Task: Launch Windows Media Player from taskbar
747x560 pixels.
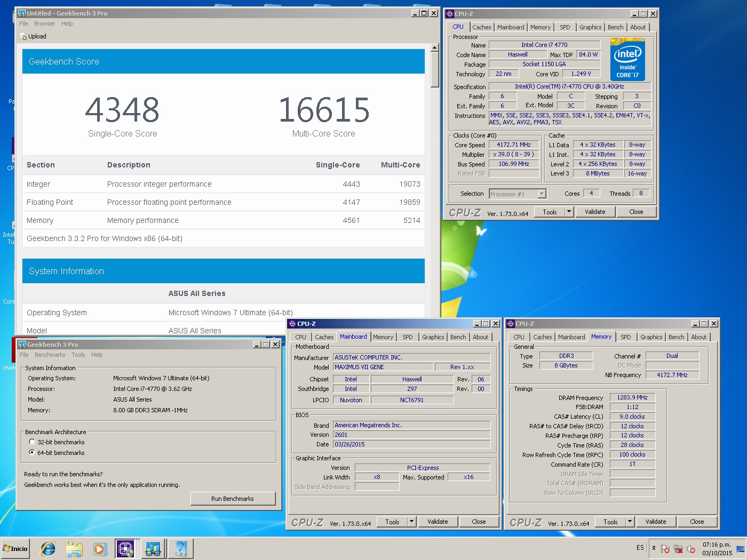Action: pos(100,548)
